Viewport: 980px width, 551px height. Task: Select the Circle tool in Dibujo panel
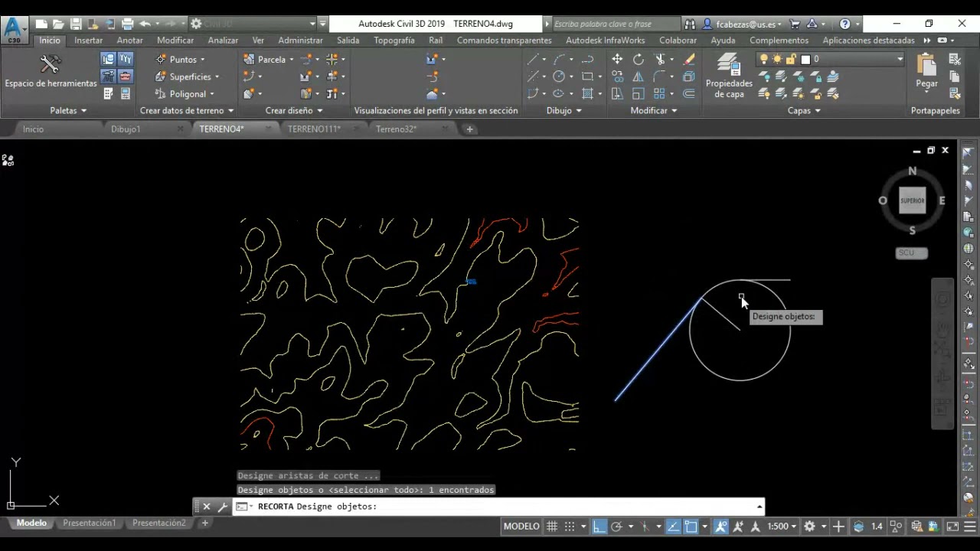(x=559, y=77)
